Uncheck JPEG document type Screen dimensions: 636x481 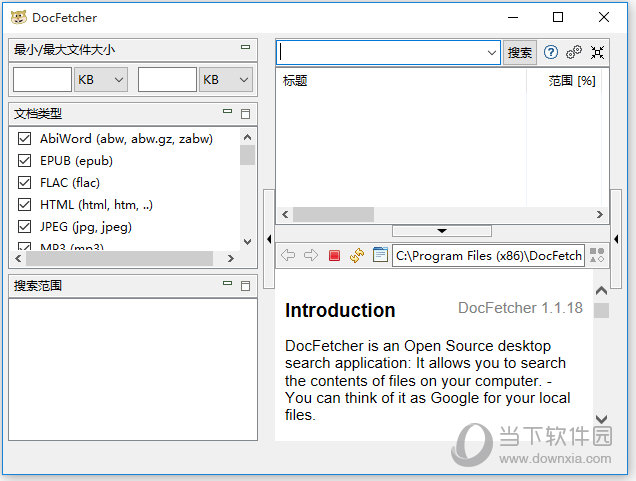(x=24, y=226)
